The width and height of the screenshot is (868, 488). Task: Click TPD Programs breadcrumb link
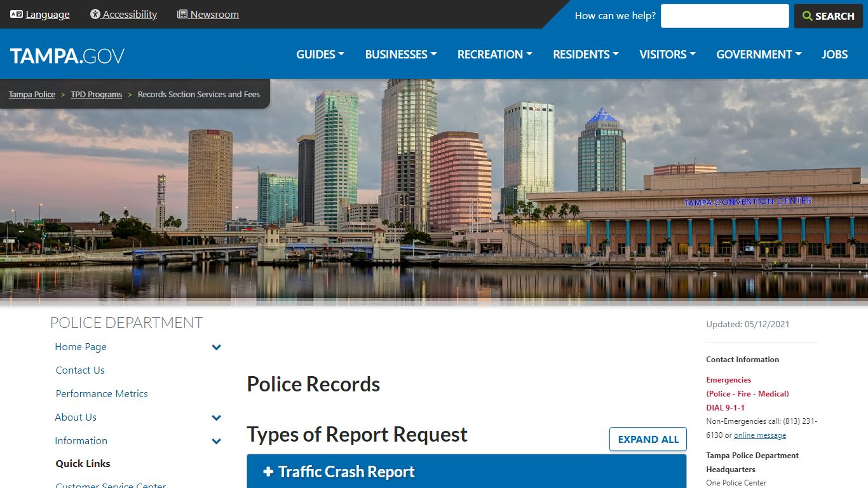[97, 94]
